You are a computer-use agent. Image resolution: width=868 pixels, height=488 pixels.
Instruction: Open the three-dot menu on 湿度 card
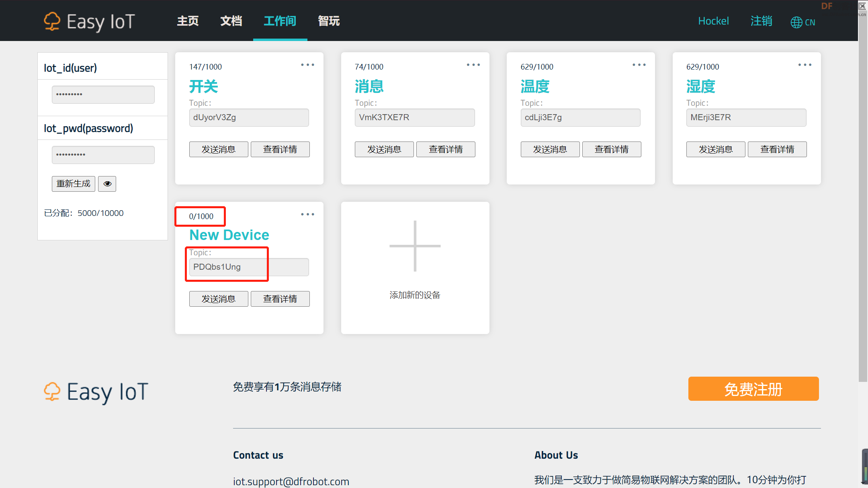pyautogui.click(x=805, y=65)
